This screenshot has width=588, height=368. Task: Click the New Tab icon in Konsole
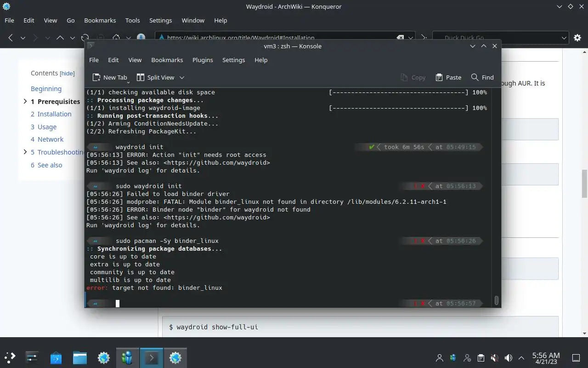tap(96, 77)
